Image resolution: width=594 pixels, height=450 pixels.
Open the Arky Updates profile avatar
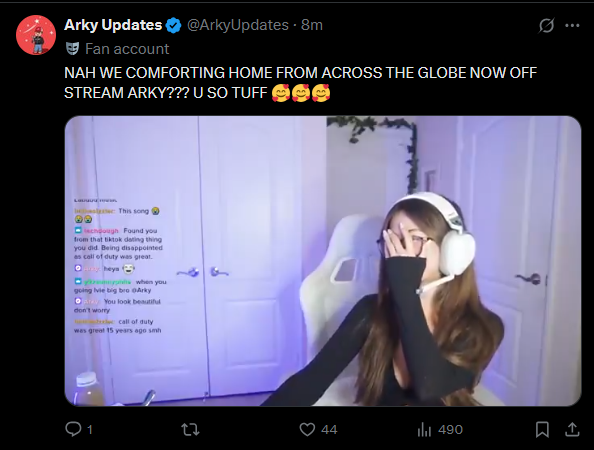click(x=36, y=35)
